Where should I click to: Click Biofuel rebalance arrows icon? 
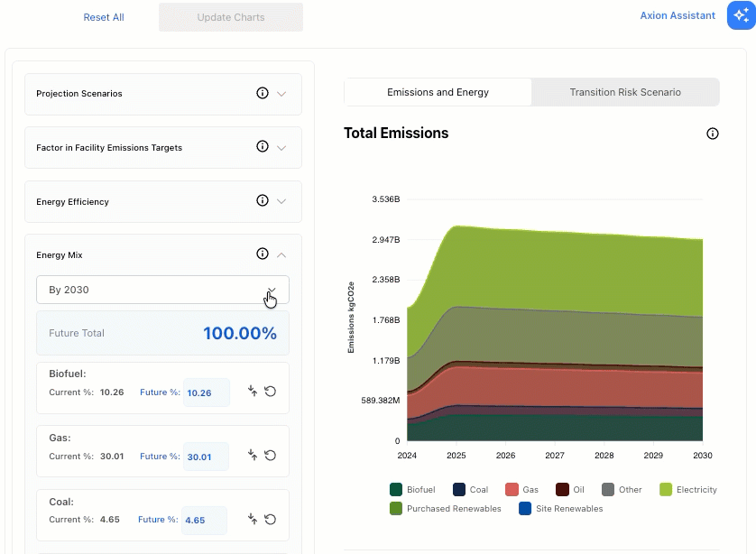click(x=253, y=391)
